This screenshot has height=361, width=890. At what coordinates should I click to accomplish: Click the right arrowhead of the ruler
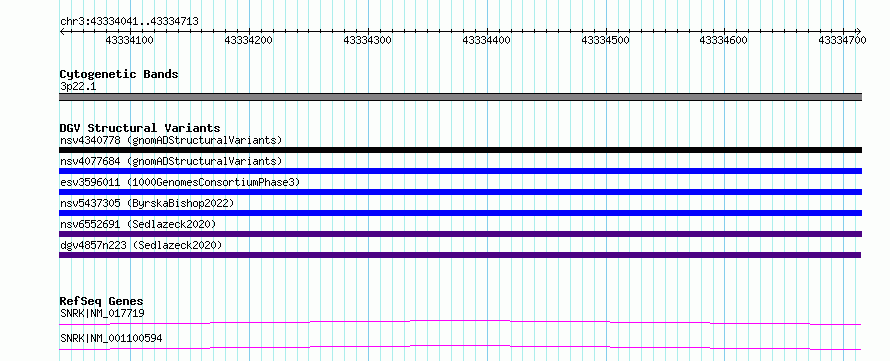(858, 31)
